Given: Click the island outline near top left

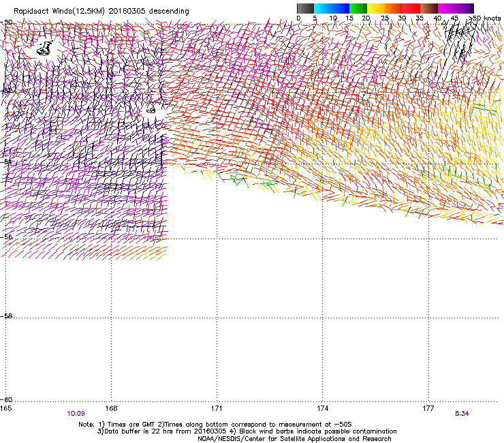Looking at the screenshot, I should coord(45,48).
